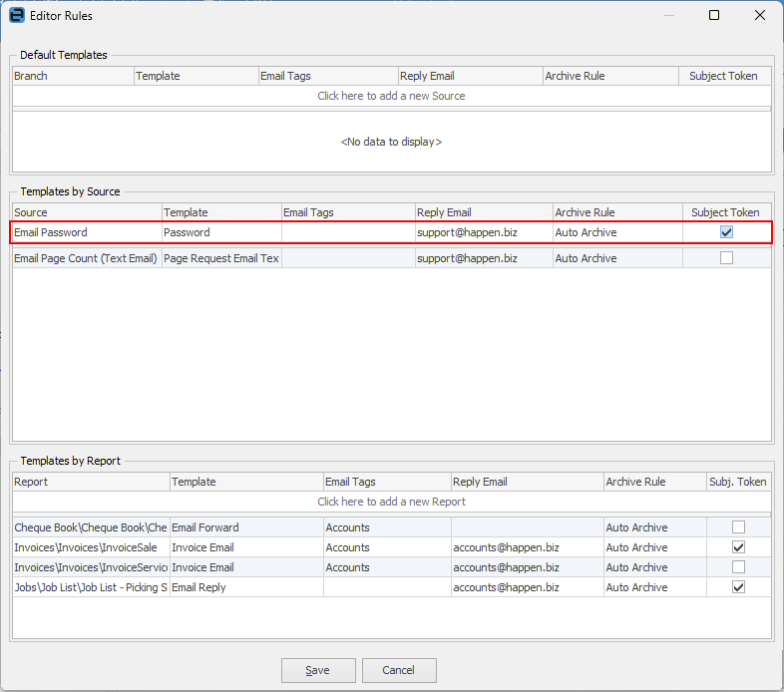Select the Invoices InvoiceSale report cell
Viewport: 784px width, 692px height.
[91, 547]
